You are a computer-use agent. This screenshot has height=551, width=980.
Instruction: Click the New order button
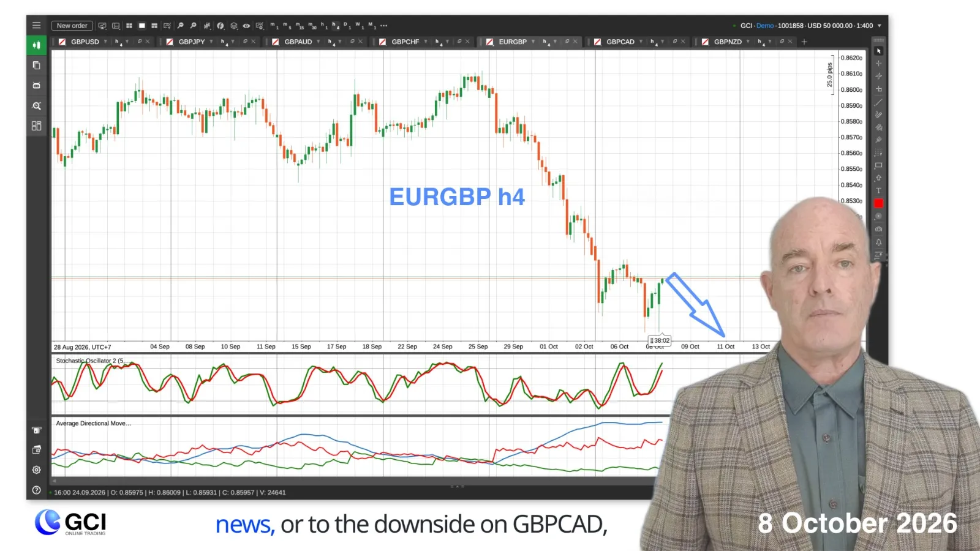72,26
